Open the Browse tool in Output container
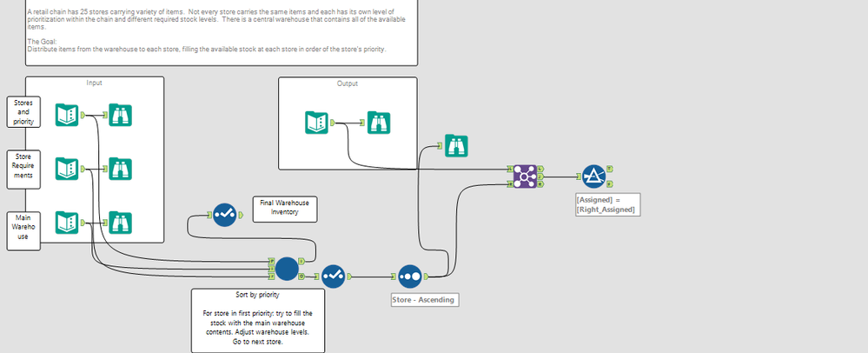The image size is (868, 353). click(379, 123)
